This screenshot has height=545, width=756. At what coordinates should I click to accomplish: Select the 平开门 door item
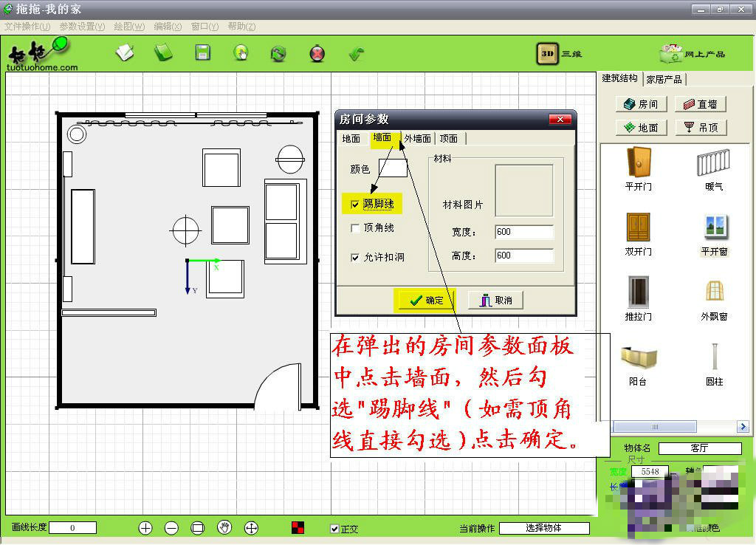(x=639, y=169)
